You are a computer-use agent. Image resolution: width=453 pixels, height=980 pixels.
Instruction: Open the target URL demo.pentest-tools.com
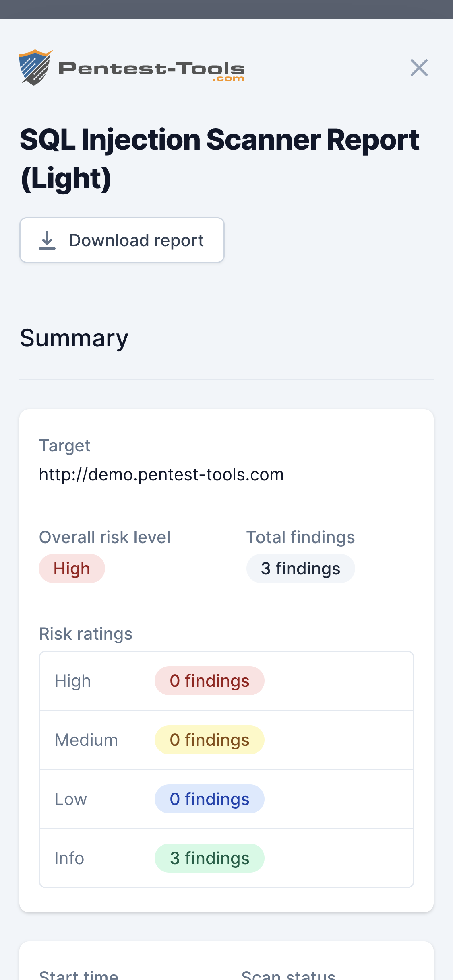[161, 474]
